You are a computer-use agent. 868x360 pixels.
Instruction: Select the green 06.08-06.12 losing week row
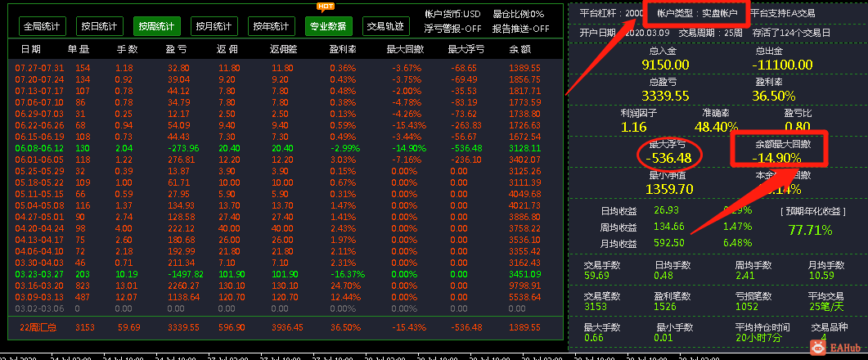point(286,148)
